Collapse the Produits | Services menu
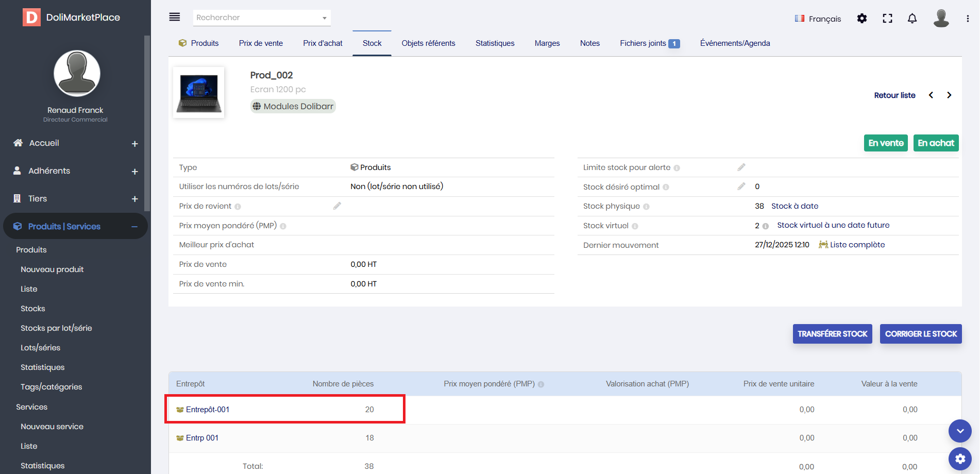This screenshot has width=980, height=474. (134, 227)
